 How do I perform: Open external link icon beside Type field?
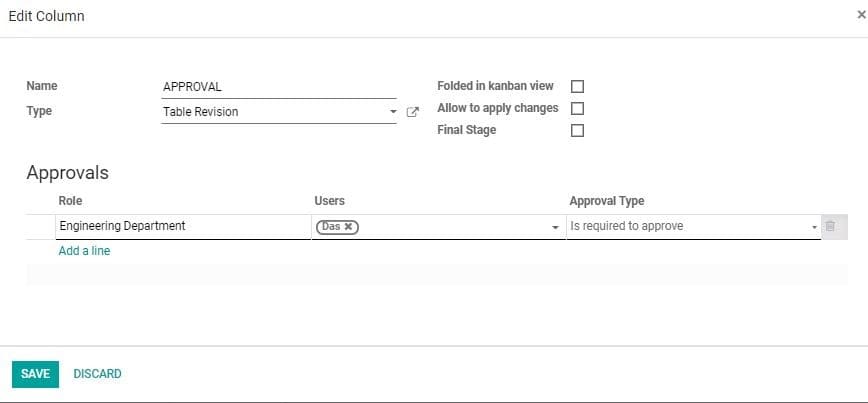pos(413,112)
